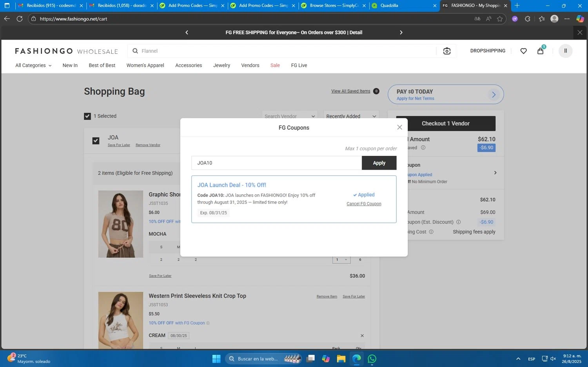Open read aloud icon in address bar
The image size is (588, 367).
click(x=488, y=19)
